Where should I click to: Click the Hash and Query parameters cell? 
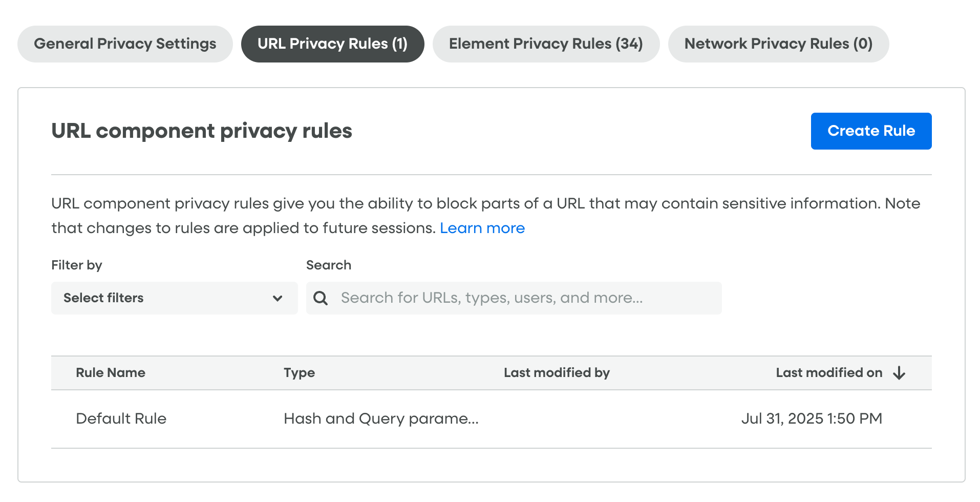pyautogui.click(x=381, y=419)
